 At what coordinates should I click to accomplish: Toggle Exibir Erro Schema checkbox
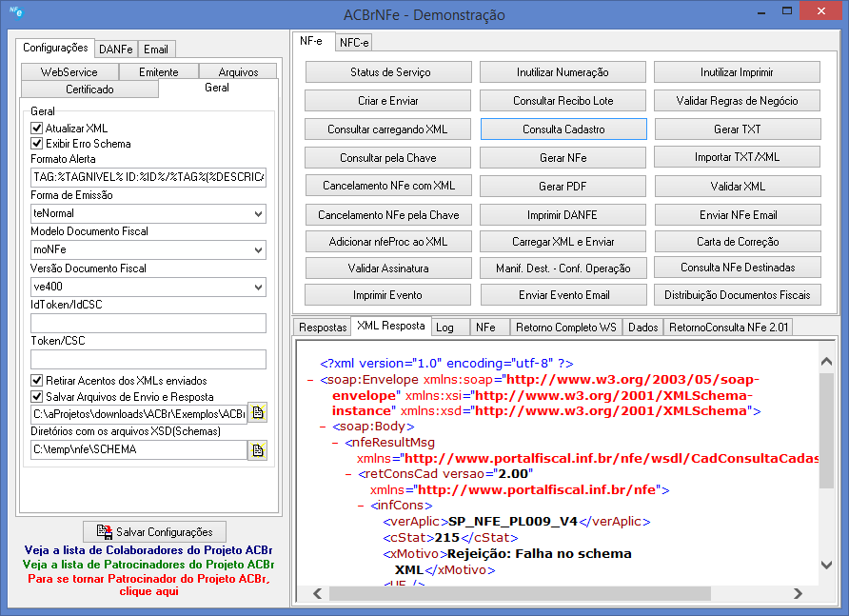click(x=37, y=144)
